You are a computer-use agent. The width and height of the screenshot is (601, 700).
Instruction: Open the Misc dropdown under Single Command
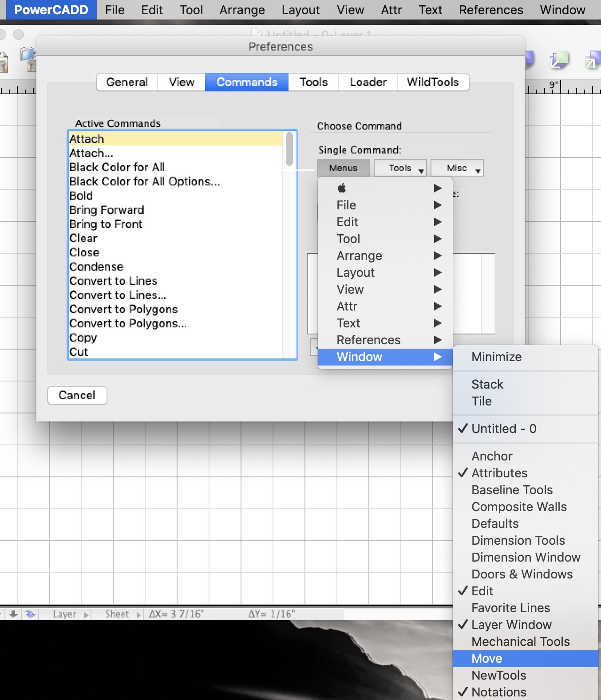coord(457,168)
